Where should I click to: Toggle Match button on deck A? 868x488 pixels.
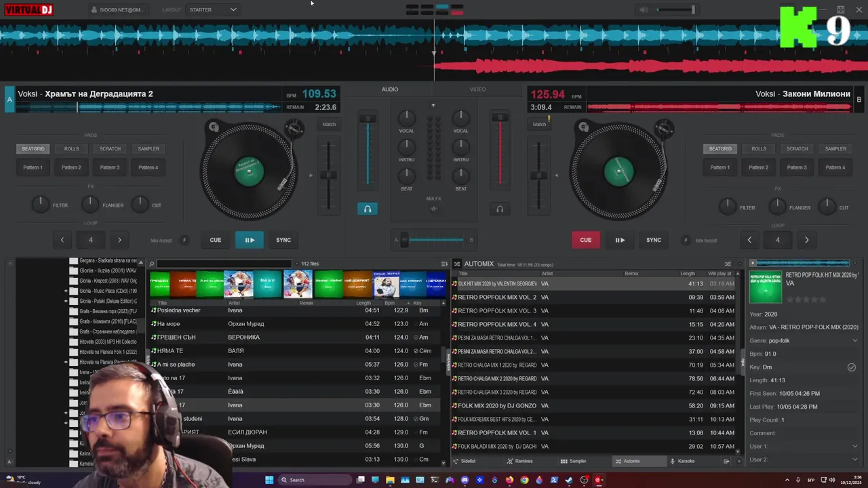click(x=329, y=124)
